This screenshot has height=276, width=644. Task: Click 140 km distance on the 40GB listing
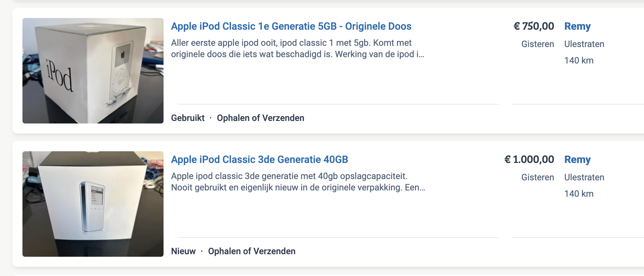coord(579,194)
